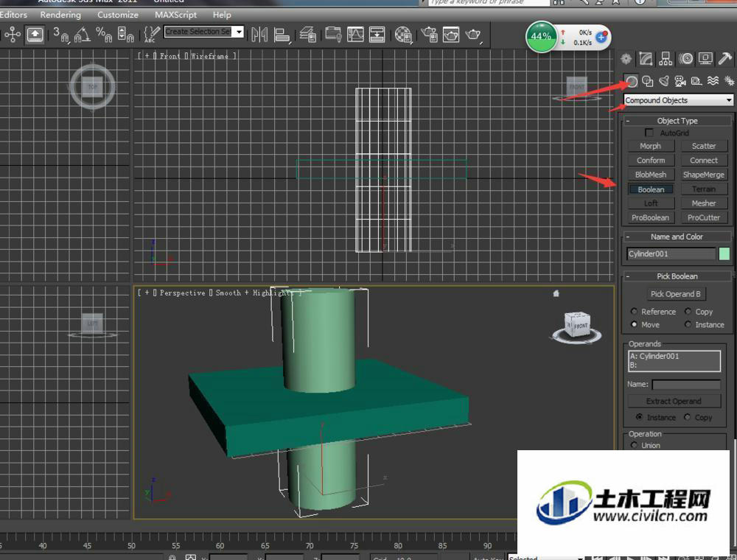Toggle Spinner Snap in toolbar

(x=125, y=35)
